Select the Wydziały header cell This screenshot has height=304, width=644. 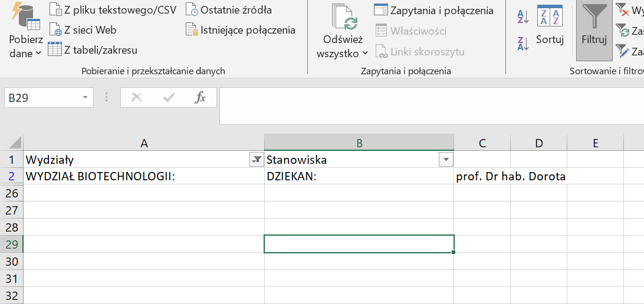(x=144, y=160)
